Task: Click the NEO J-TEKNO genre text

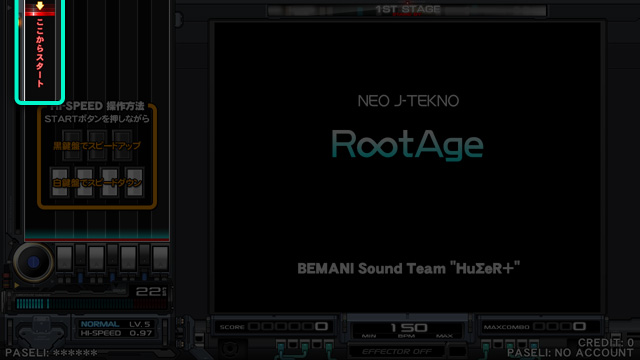Action: coord(408,101)
